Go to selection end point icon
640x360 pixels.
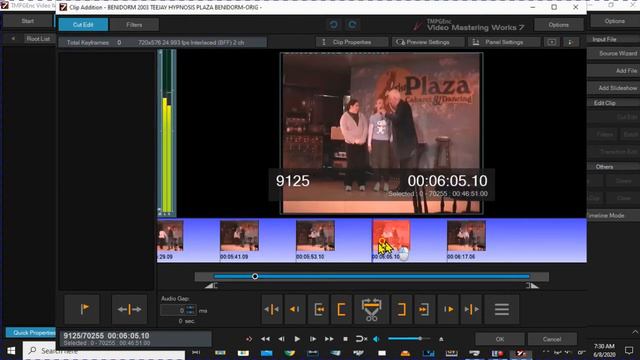(424, 309)
